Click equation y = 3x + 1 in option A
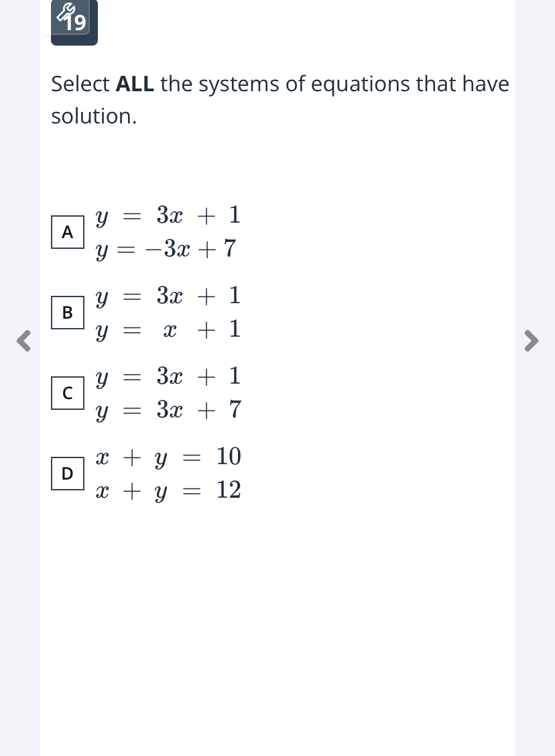Viewport: 555px width, 756px height. tap(168, 215)
